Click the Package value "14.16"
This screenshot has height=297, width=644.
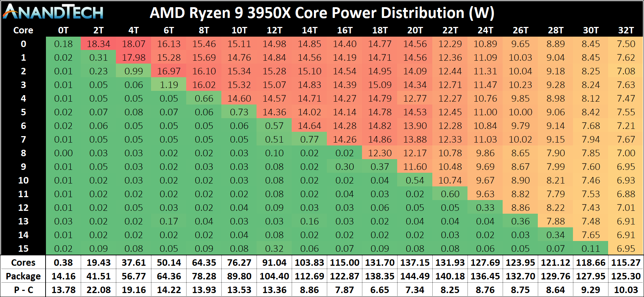pos(63,276)
